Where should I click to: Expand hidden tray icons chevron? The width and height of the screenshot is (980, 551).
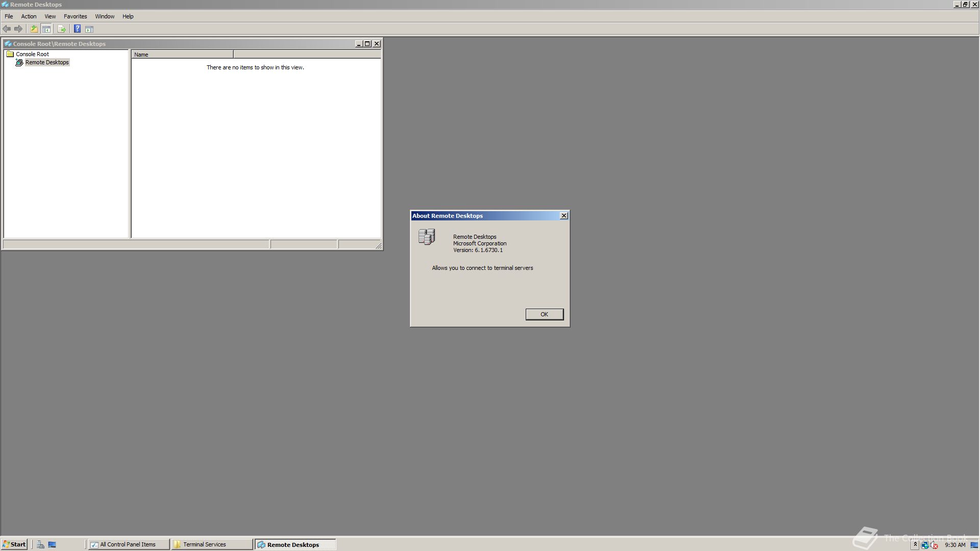(x=915, y=545)
